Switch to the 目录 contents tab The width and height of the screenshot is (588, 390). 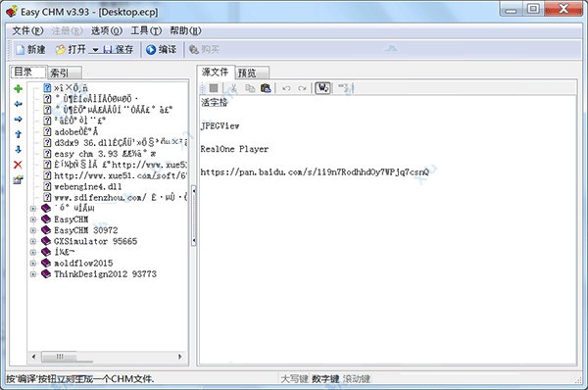click(28, 72)
